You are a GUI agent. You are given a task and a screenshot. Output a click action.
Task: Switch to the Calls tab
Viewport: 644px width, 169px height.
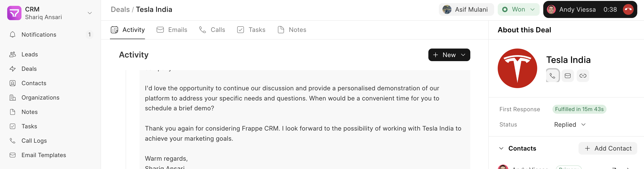click(212, 30)
